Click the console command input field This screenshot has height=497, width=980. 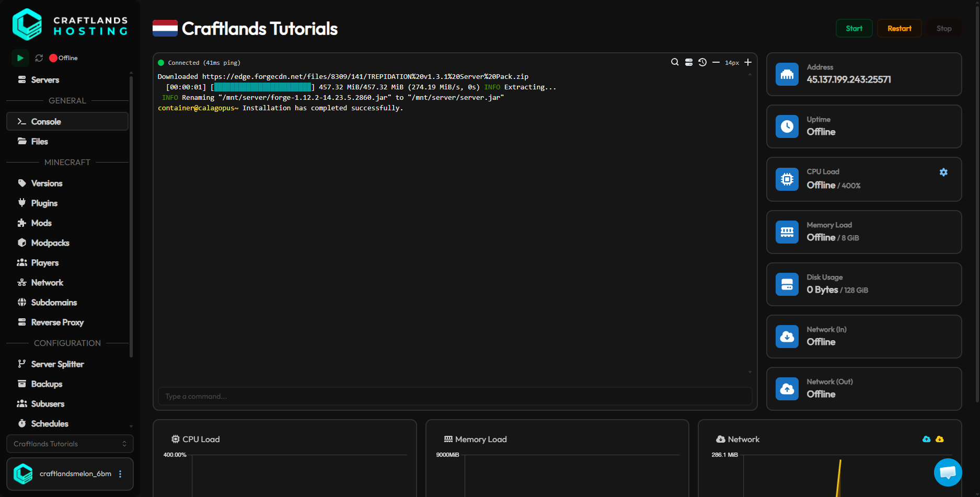(455, 396)
